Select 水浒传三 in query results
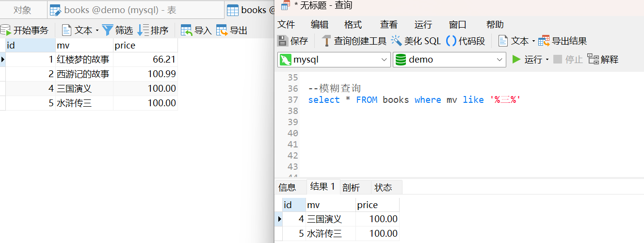644x243 pixels. tap(331, 234)
